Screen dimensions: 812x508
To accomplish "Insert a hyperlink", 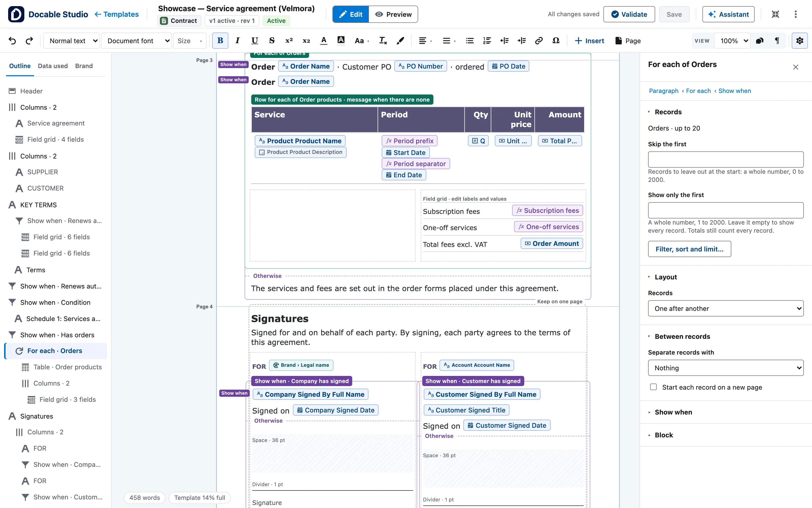I will click(x=538, y=41).
